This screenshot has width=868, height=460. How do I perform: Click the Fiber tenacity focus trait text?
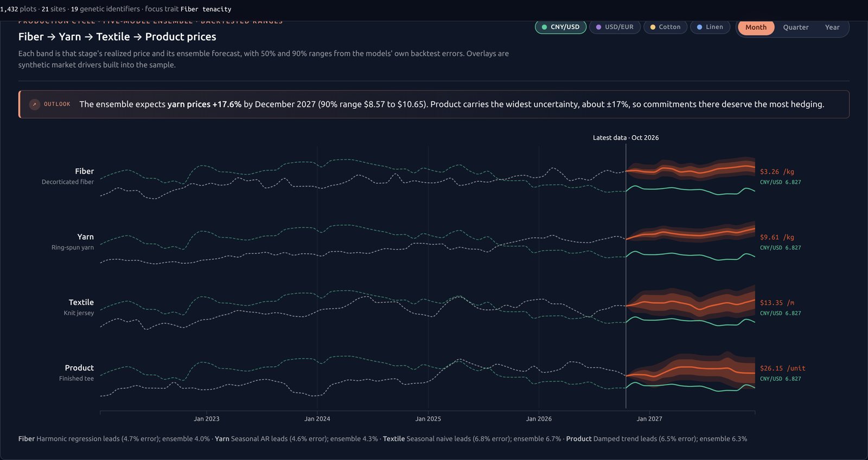[x=206, y=9]
